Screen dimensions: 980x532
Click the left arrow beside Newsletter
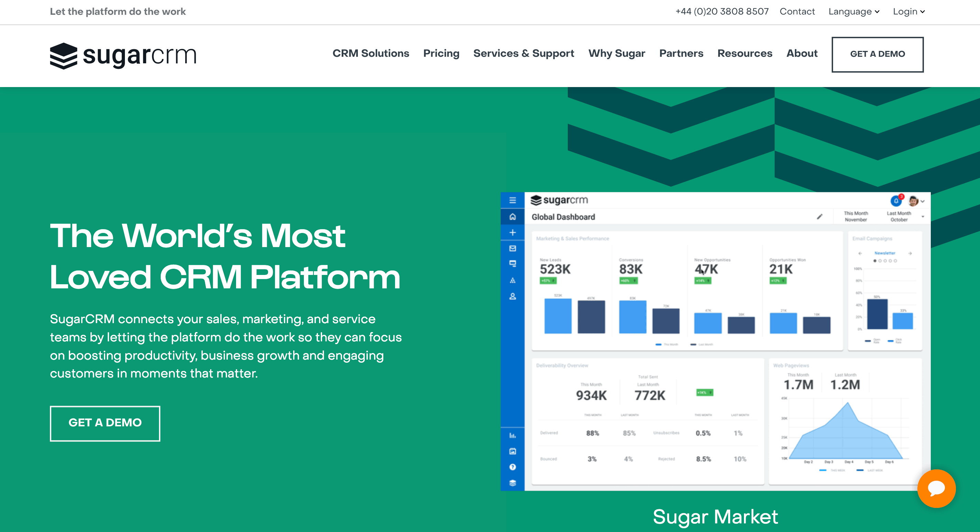click(x=860, y=254)
